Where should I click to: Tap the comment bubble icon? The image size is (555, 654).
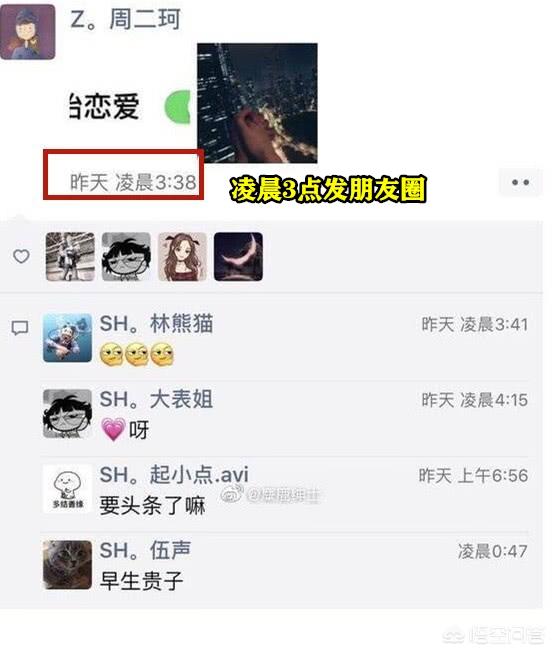coord(20,328)
